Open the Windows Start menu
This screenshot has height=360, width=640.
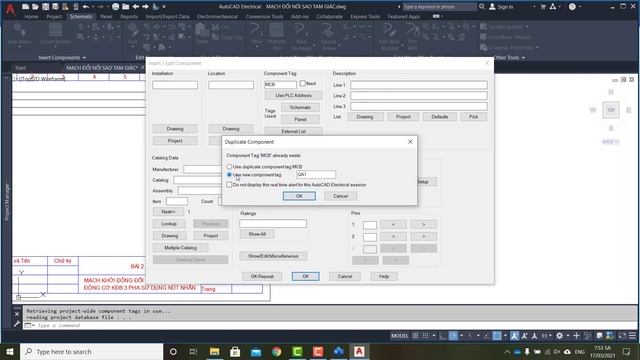pos(10,351)
